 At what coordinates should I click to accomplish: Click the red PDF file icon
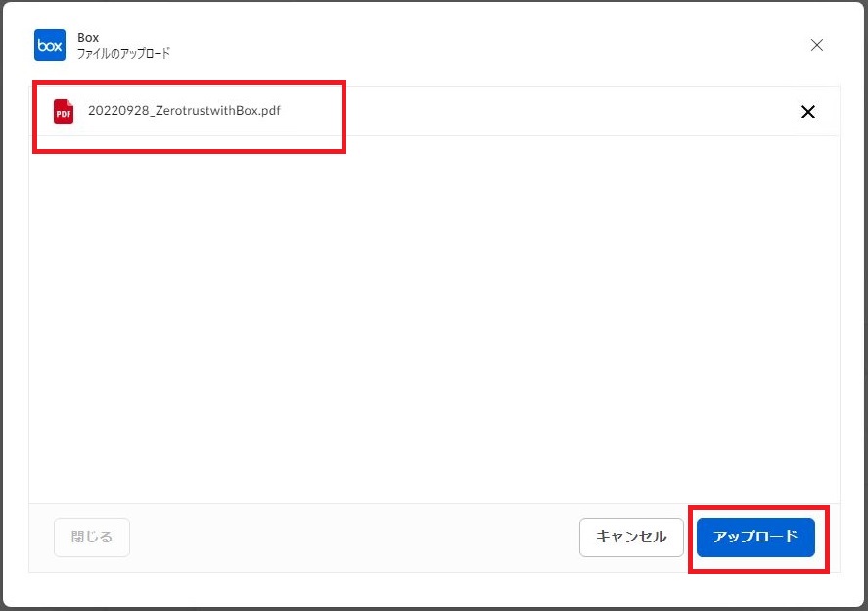64,112
